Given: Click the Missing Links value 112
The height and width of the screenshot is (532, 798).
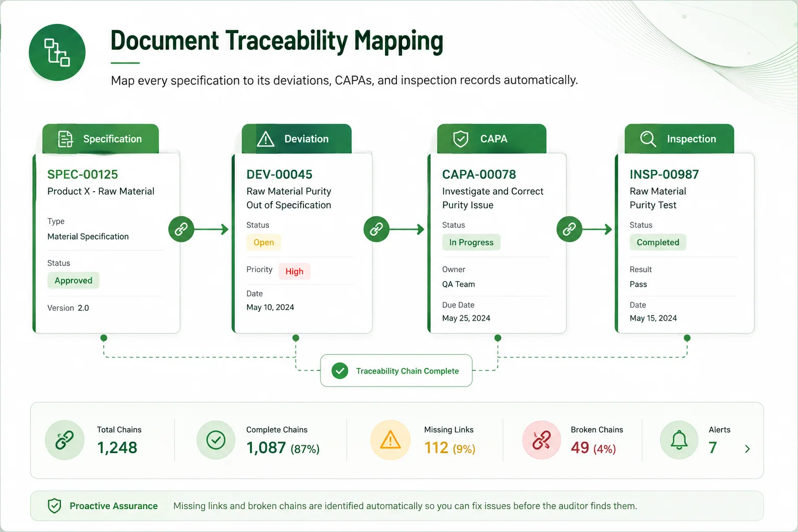Looking at the screenshot, I should pos(436,447).
